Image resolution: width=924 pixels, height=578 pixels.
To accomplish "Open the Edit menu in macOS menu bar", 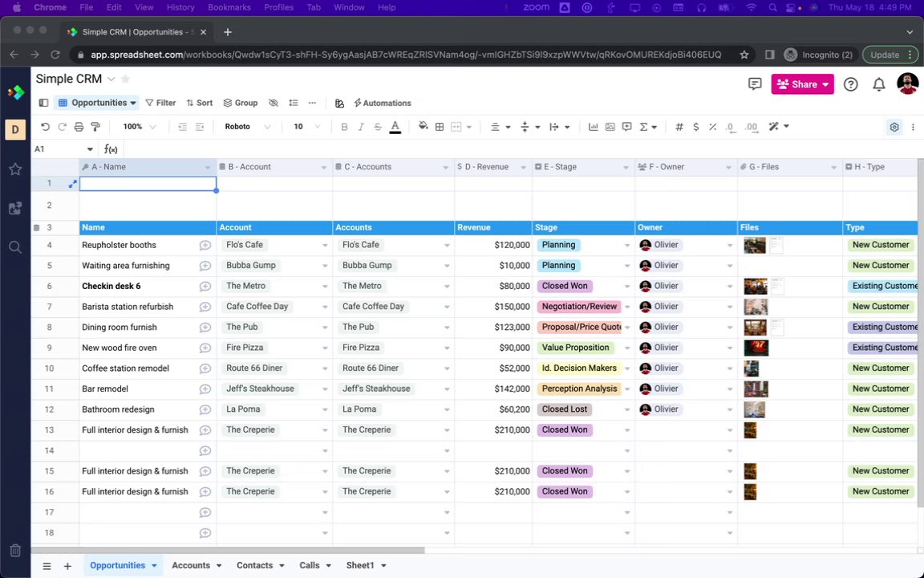I will click(114, 8).
